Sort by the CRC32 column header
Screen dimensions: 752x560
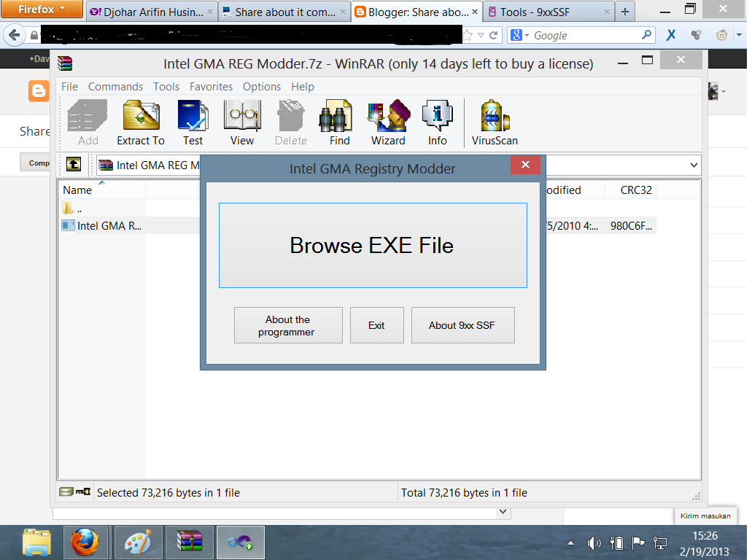point(629,190)
